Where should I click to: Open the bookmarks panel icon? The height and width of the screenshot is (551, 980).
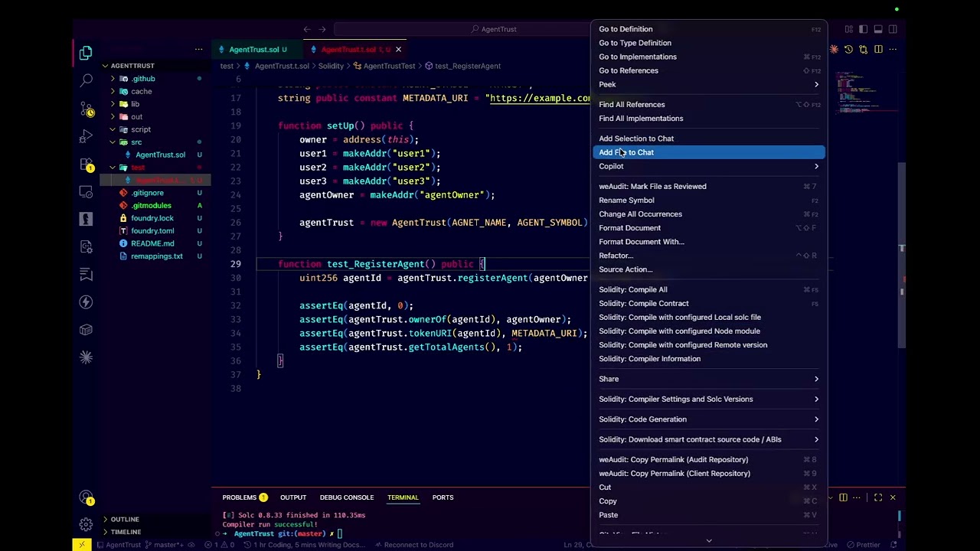coord(86,275)
